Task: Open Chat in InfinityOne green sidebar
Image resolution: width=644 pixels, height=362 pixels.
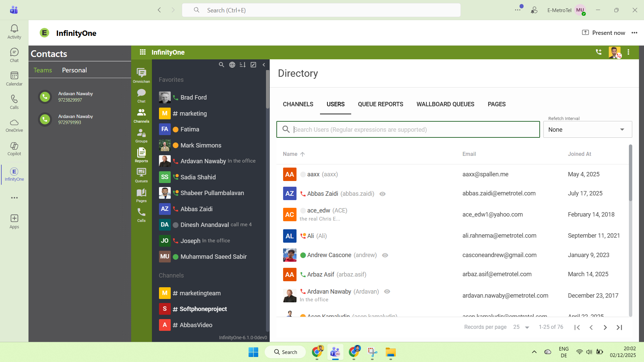Action: (x=141, y=96)
